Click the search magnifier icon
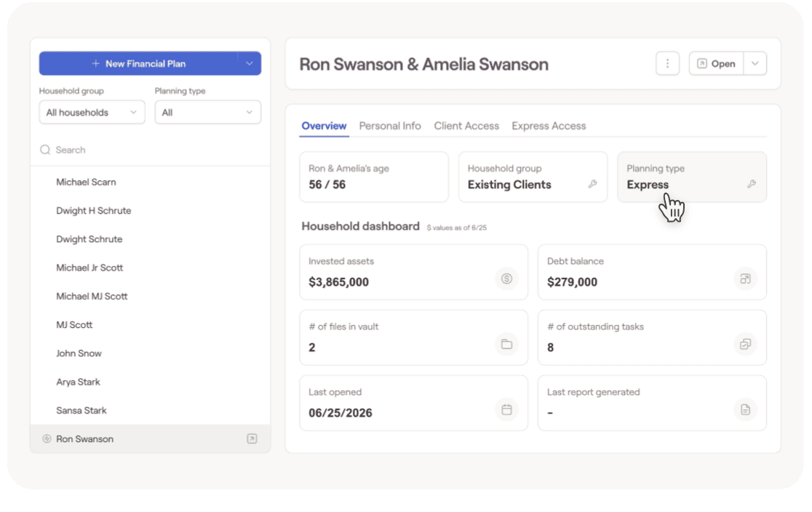The image size is (812, 512). point(46,150)
